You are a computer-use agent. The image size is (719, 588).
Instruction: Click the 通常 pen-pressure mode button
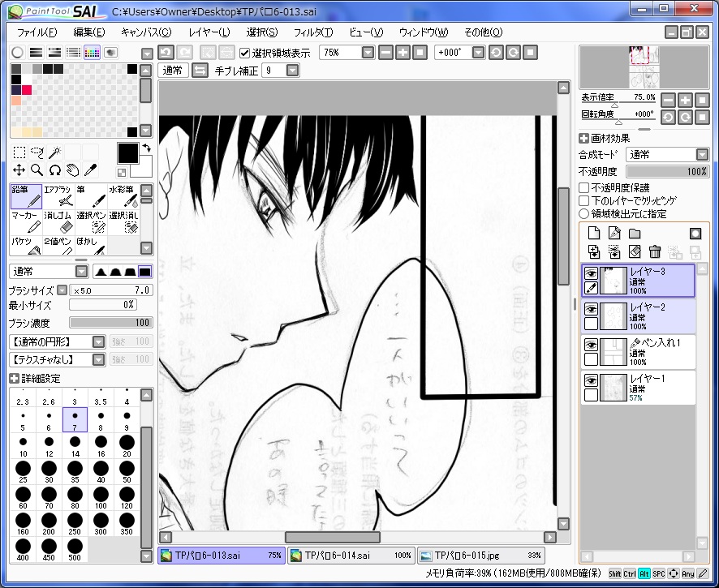point(173,70)
